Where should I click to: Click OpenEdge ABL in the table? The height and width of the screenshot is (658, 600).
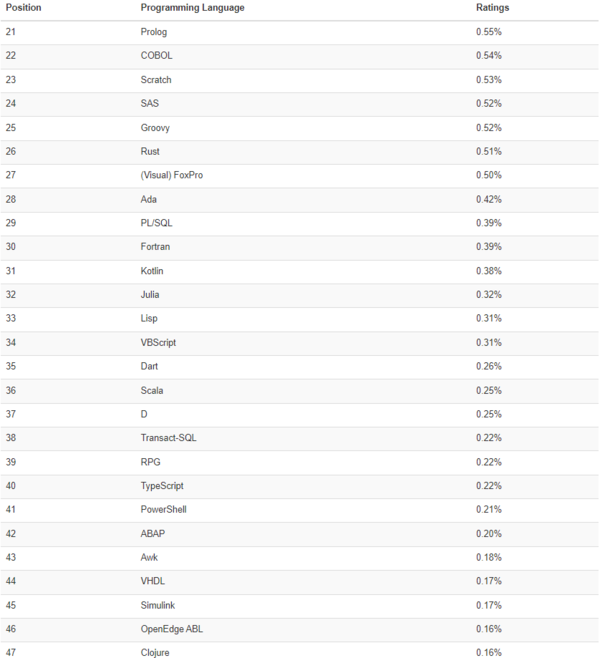click(172, 629)
